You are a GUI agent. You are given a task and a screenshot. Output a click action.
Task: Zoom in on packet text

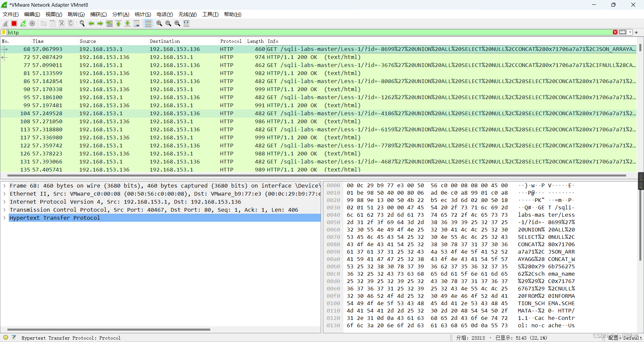click(159, 23)
